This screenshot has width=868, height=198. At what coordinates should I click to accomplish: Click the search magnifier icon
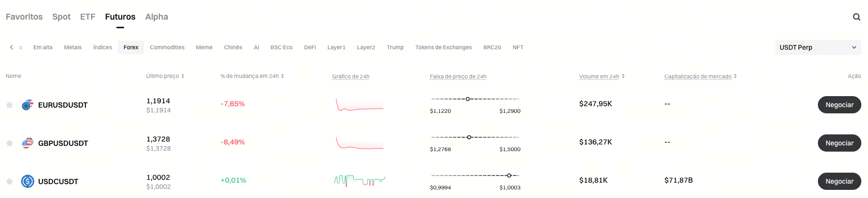pos(856,17)
